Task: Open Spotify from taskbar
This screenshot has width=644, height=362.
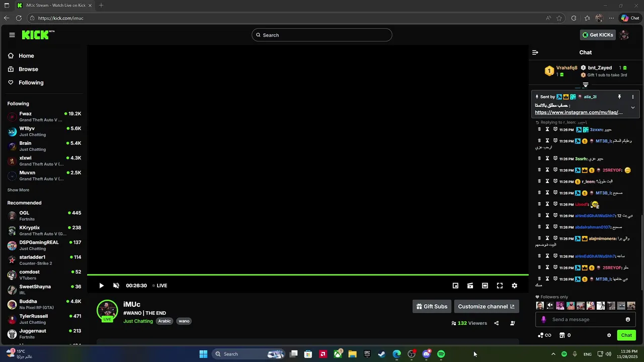Action: tap(441, 354)
